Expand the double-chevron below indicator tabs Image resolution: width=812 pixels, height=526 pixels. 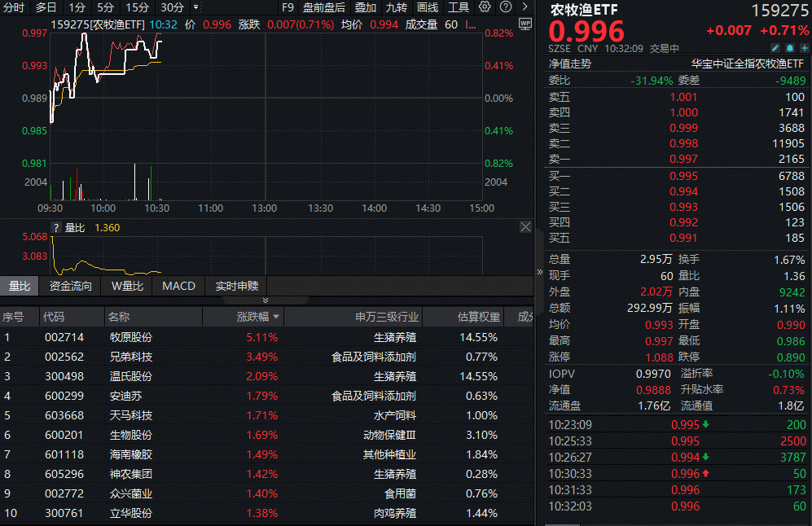(x=264, y=301)
